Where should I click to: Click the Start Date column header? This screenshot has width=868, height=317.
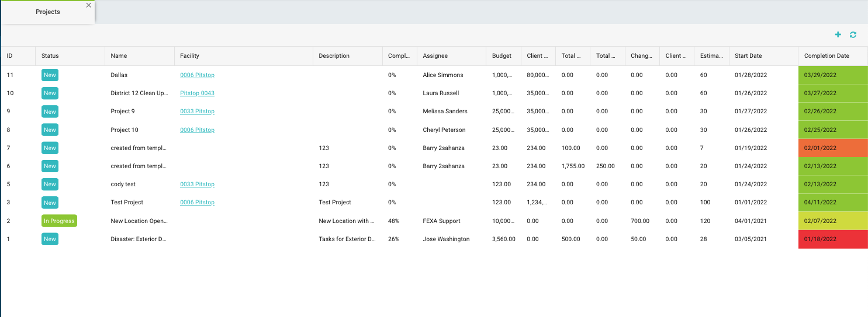click(x=748, y=56)
